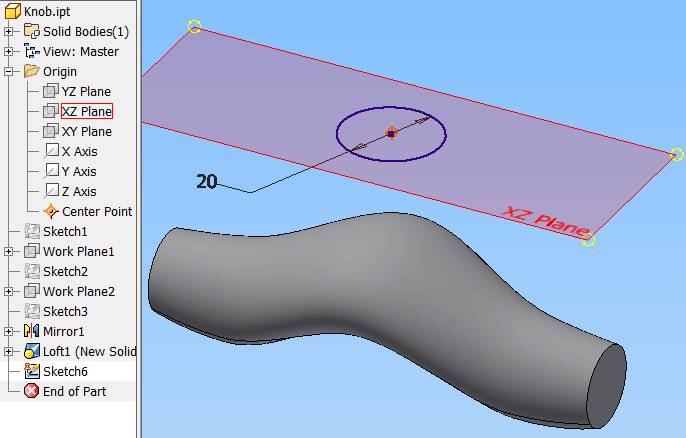Click the Center Point icon
The image size is (686, 438).
pos(51,211)
